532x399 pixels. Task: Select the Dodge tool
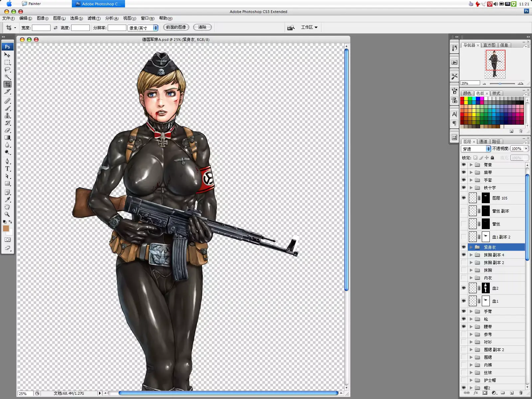tap(7, 152)
